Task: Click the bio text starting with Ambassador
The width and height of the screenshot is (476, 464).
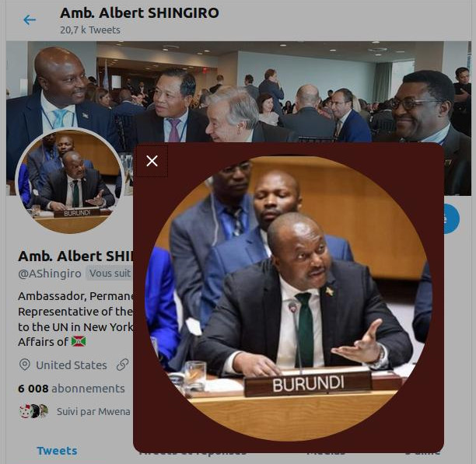Action: [76, 319]
